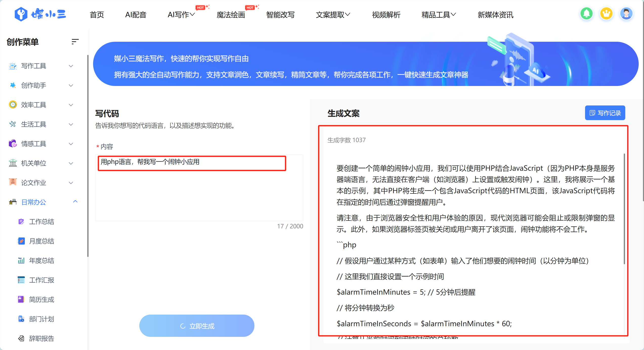The image size is (644, 350).
Task: Expand the 情感工具 chevron
Action: (71, 144)
